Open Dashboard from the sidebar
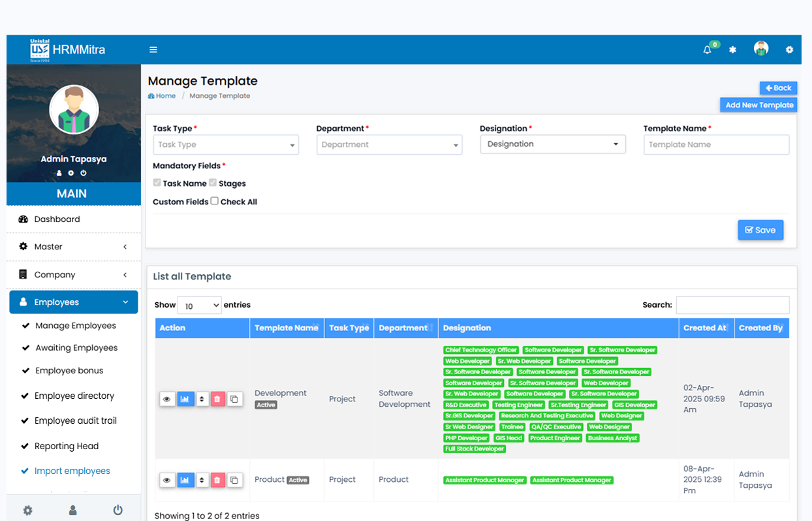The height and width of the screenshot is (521, 812). (x=57, y=219)
